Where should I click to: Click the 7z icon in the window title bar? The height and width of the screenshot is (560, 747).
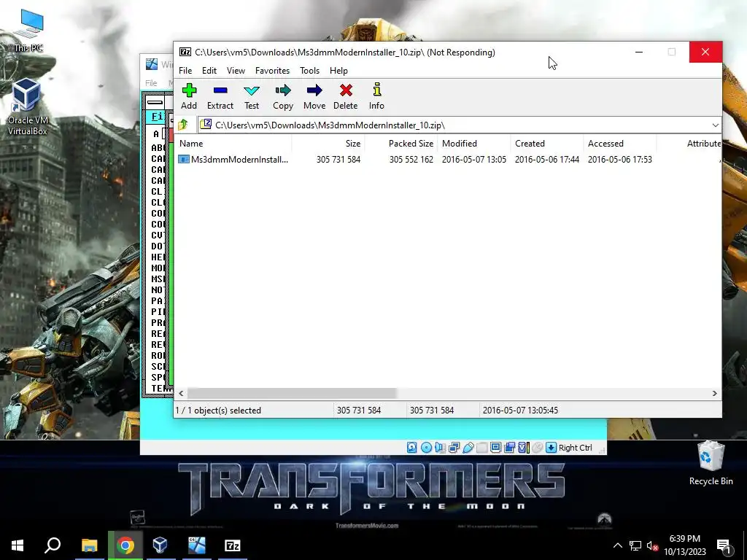pyautogui.click(x=185, y=52)
